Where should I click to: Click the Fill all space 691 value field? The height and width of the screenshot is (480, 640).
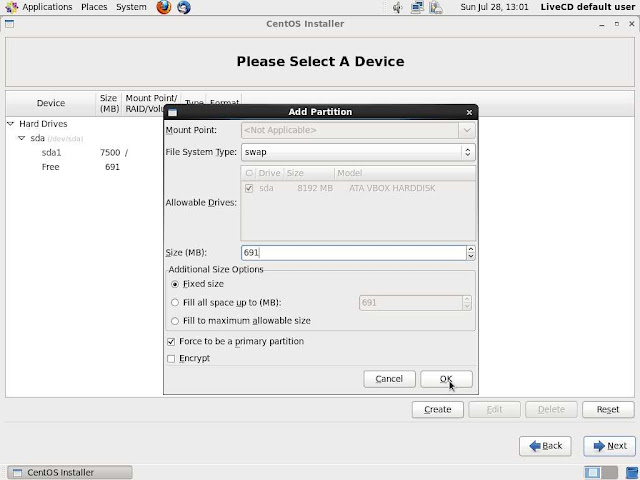coord(411,303)
